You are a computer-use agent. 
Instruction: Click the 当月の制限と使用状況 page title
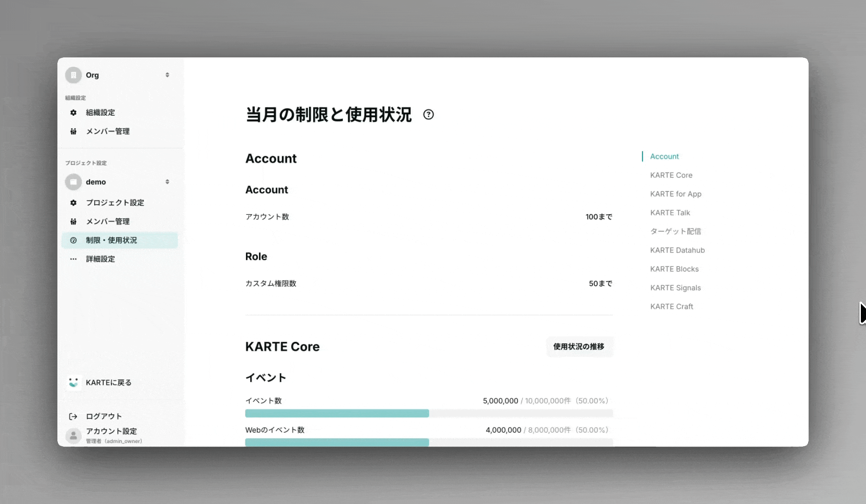[x=328, y=115]
